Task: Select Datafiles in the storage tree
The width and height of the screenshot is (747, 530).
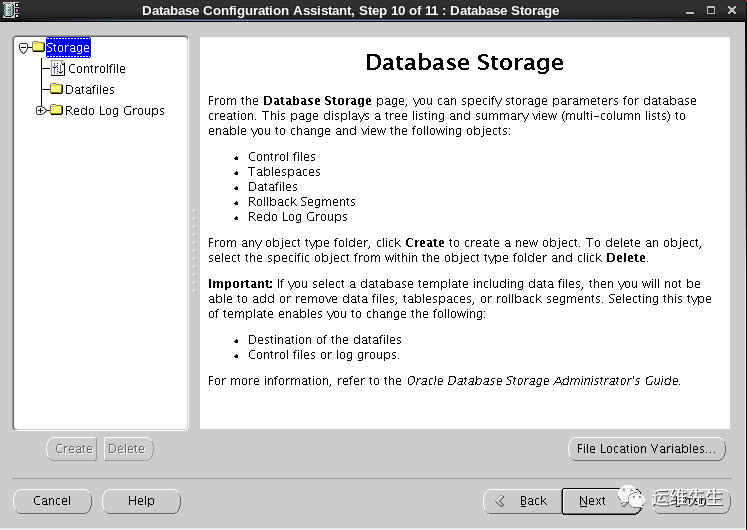Action: [89, 90]
